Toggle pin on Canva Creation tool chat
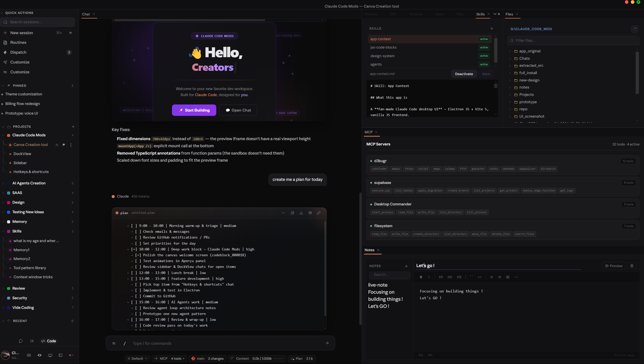This screenshot has width=644, height=364. pyautogui.click(x=64, y=145)
